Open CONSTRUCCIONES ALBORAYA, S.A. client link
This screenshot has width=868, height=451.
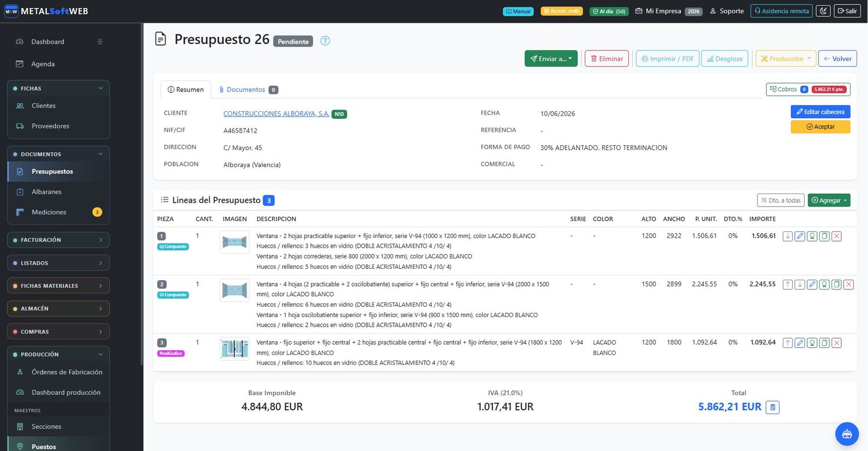coord(276,113)
